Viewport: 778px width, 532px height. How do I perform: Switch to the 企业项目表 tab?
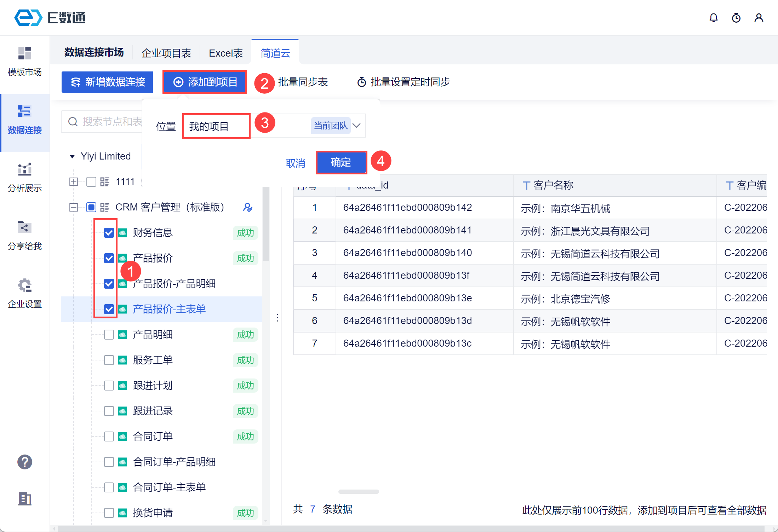pos(166,53)
